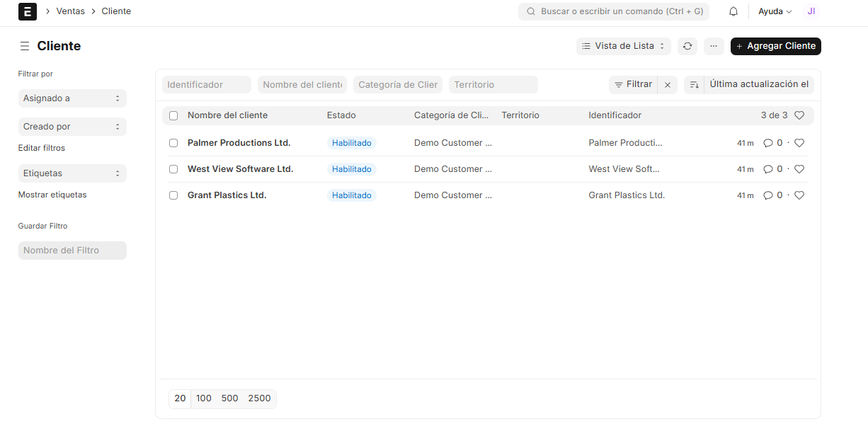The image size is (868, 448).
Task: Like Palmer Productions Ltd. with heart icon
Action: (799, 143)
